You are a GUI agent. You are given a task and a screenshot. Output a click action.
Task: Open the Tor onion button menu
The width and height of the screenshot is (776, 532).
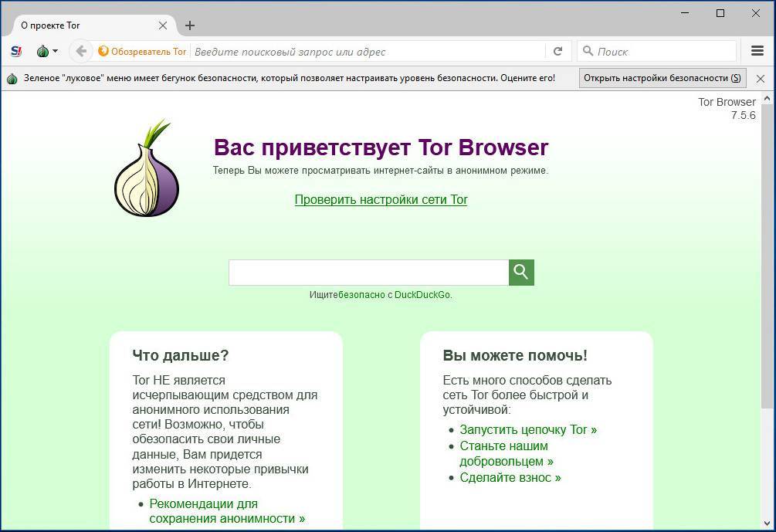pos(47,52)
